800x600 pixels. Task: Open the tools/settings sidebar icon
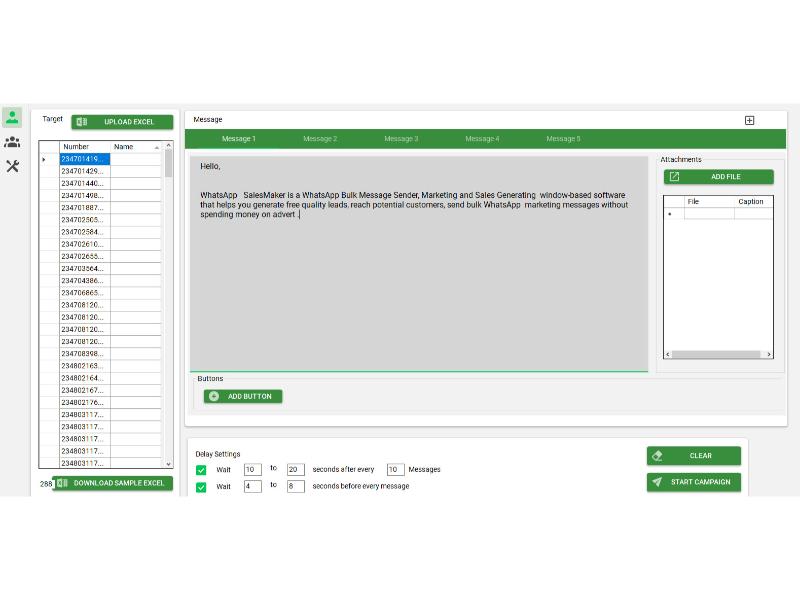click(x=13, y=166)
